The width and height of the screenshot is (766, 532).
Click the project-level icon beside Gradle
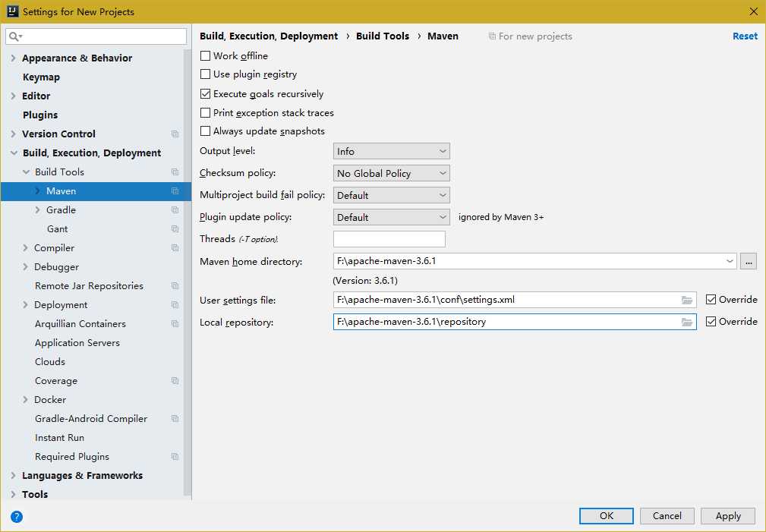(175, 210)
